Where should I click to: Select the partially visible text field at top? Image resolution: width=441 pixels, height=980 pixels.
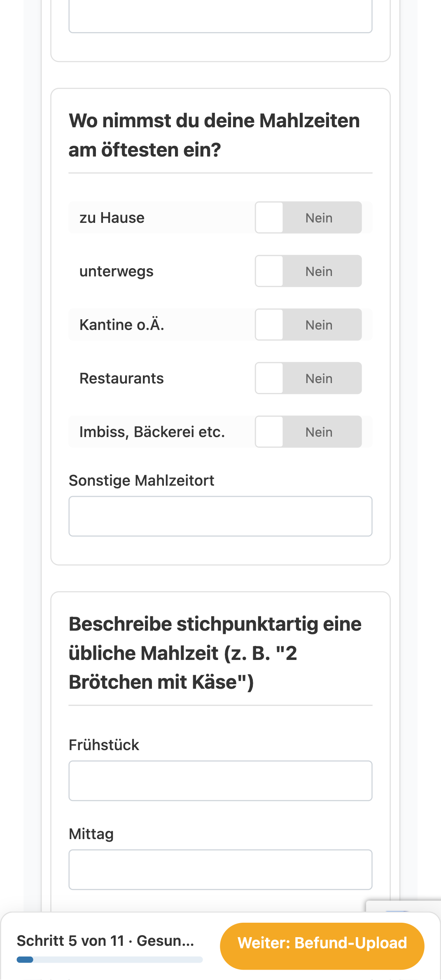click(x=220, y=16)
